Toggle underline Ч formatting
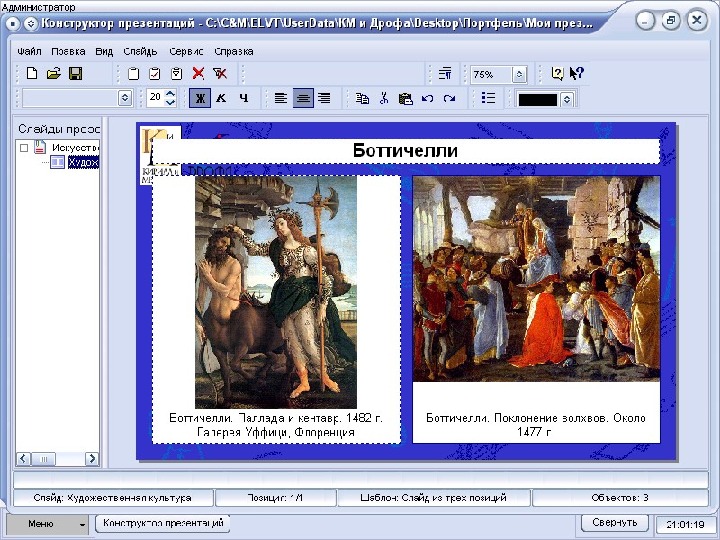The height and width of the screenshot is (540, 720). 243,98
